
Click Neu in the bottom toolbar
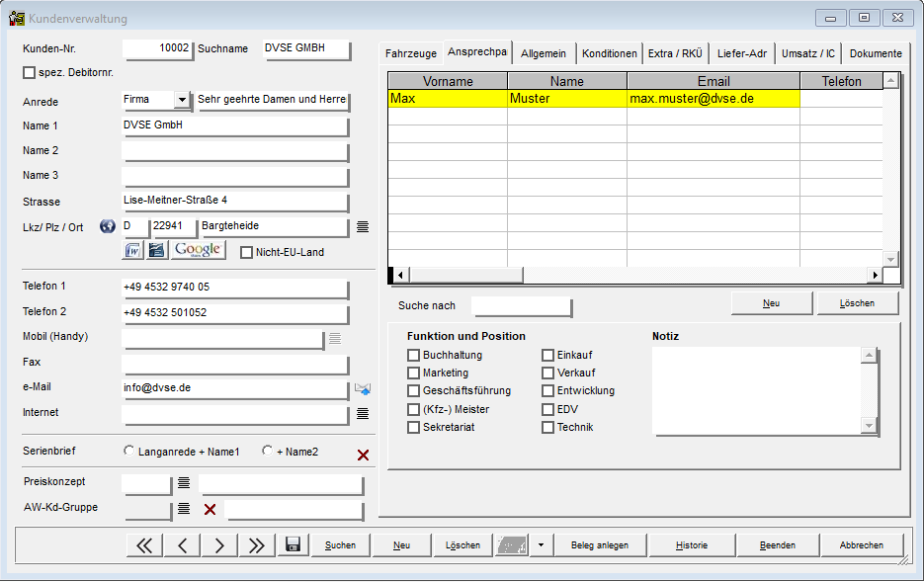coord(402,545)
